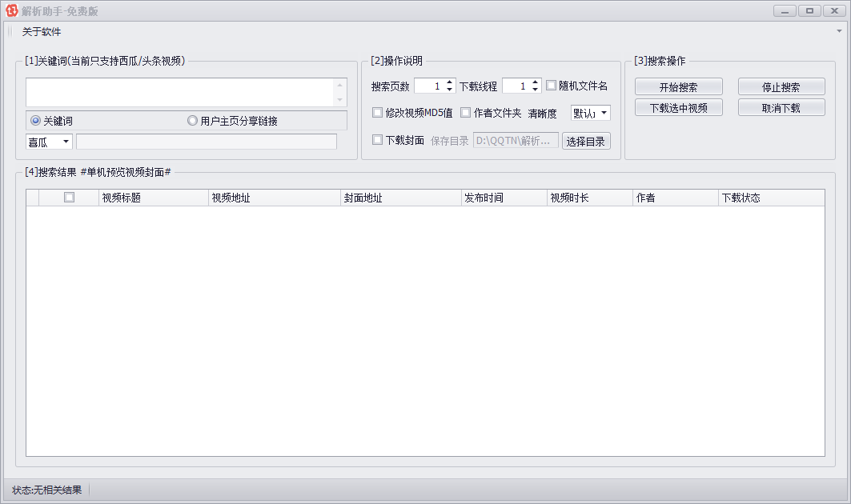Click the 视频标题 column header

(x=154, y=198)
